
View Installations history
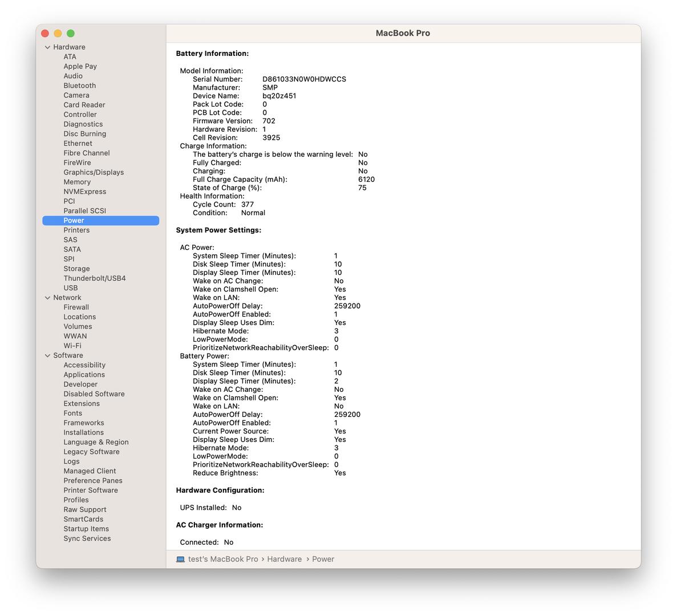point(84,432)
